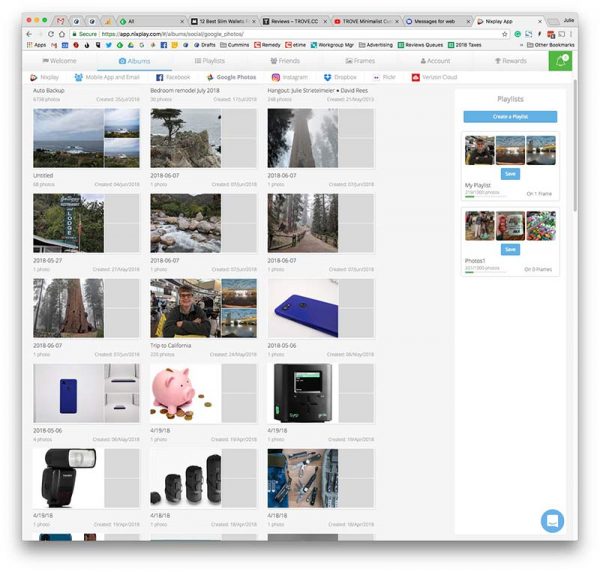Select the Instagram photo source
Viewport: 600px width, 572px height.
(290, 77)
